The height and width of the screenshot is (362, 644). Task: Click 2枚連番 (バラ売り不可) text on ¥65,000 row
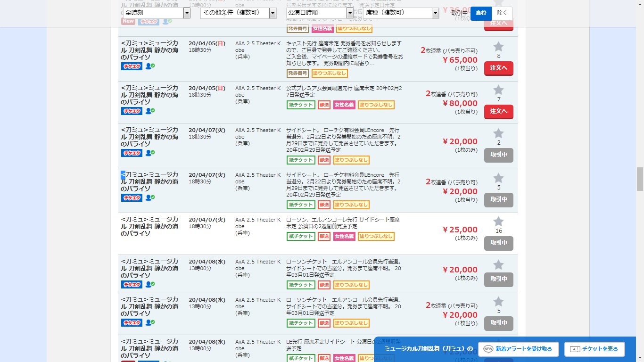pyautogui.click(x=449, y=50)
